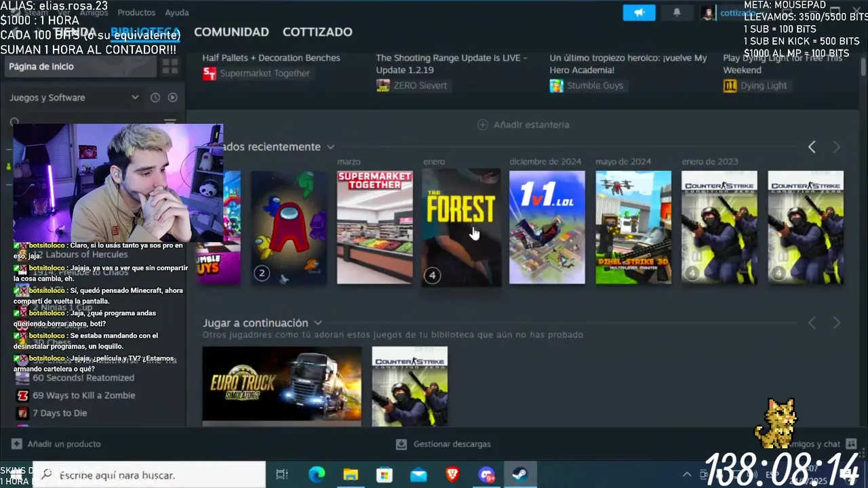This screenshot has height=488, width=868.
Task: Go to previous page of Jugar a continuación
Action: (812, 323)
